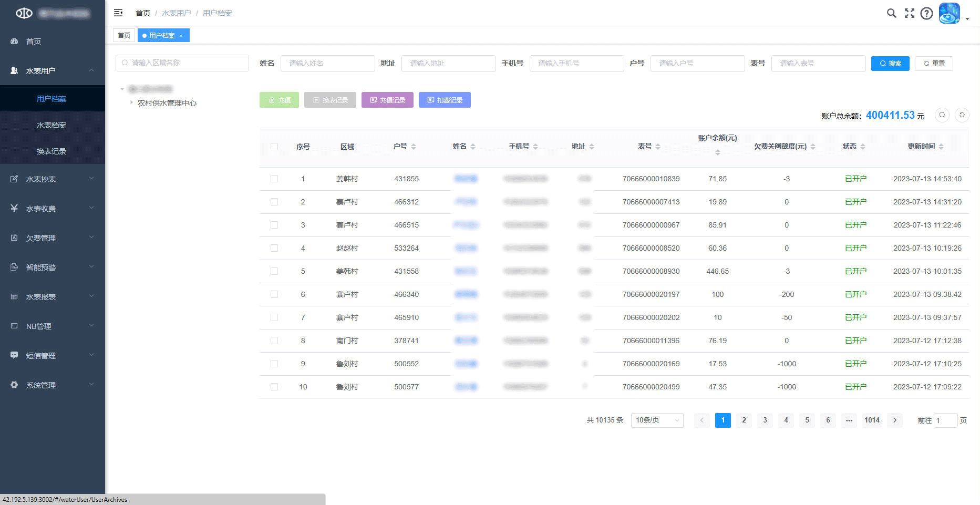
Task: Switch to the 首页 tab
Action: [x=124, y=35]
